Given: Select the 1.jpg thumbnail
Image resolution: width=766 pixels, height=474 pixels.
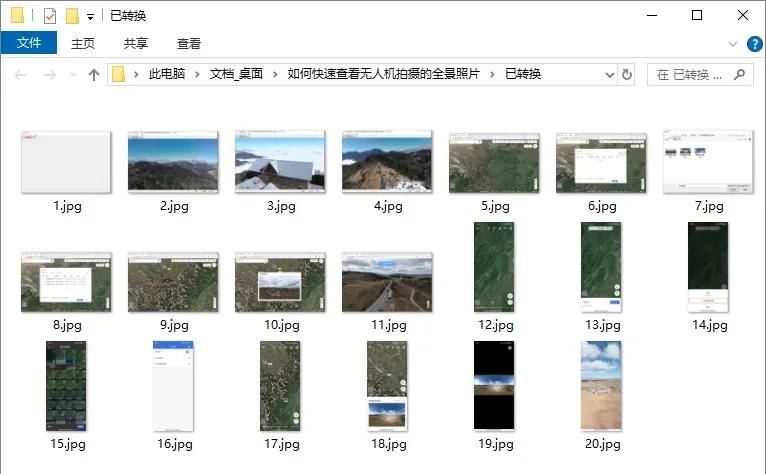Looking at the screenshot, I should (66, 162).
